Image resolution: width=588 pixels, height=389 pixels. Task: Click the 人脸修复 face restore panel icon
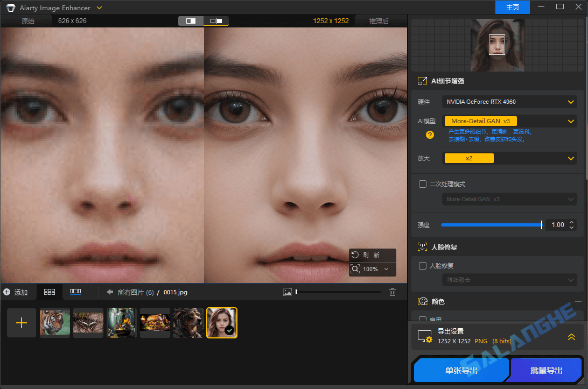[x=423, y=247]
